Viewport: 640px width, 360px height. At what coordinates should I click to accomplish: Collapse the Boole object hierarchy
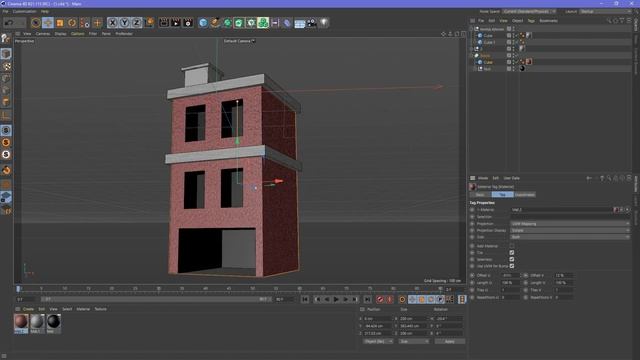pyautogui.click(x=471, y=55)
